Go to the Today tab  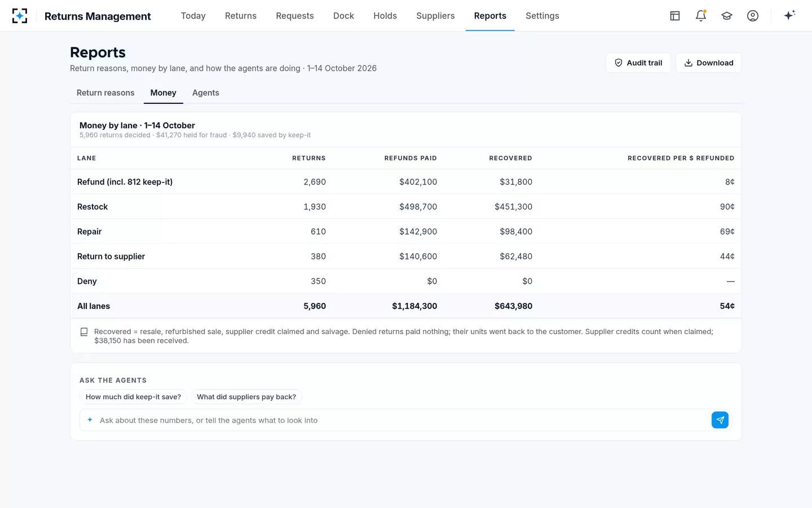coord(193,16)
